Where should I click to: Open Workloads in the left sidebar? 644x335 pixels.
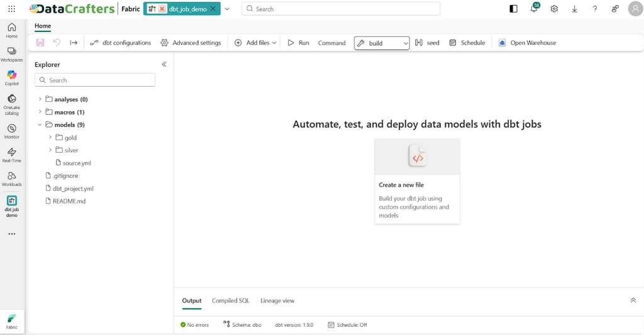(12, 179)
